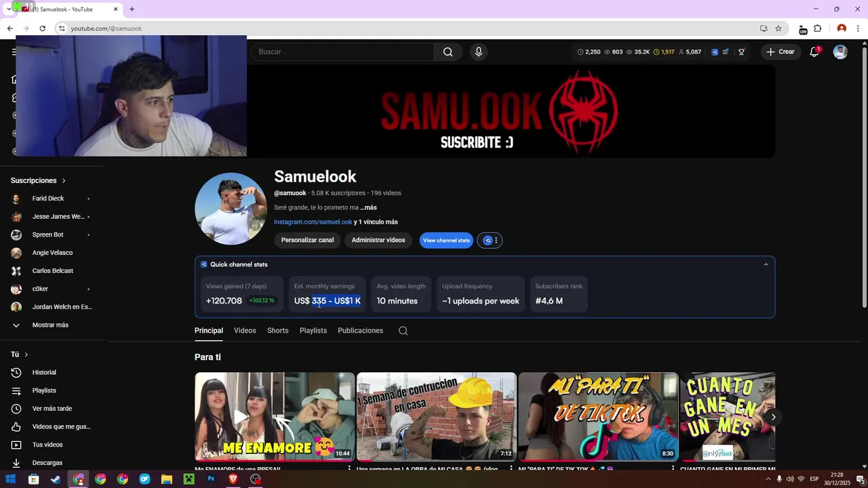This screenshot has height=488, width=868.
Task: Open OBS Studio from taskbar
Action: click(256, 479)
